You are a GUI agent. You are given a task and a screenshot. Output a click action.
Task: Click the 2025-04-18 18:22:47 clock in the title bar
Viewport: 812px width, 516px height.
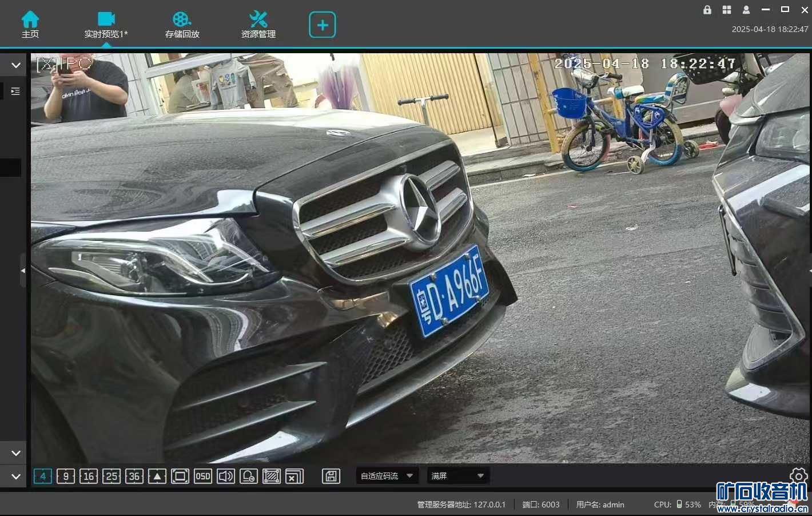[x=770, y=29]
